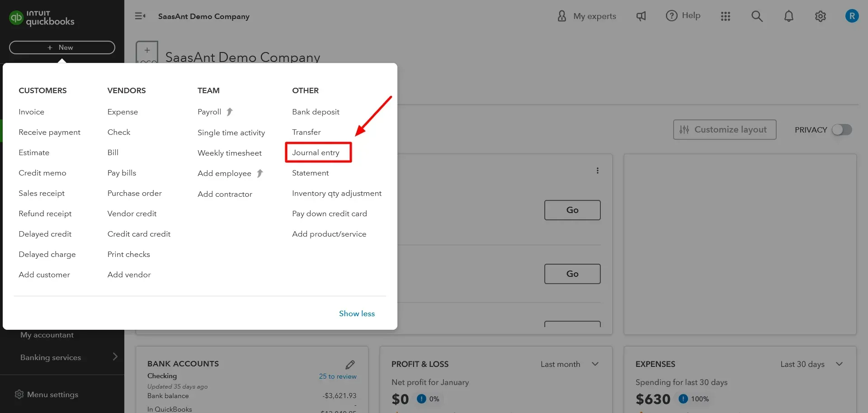Screen dimensions: 868x413
Task: Select Bill under Vendors
Action: (113, 152)
